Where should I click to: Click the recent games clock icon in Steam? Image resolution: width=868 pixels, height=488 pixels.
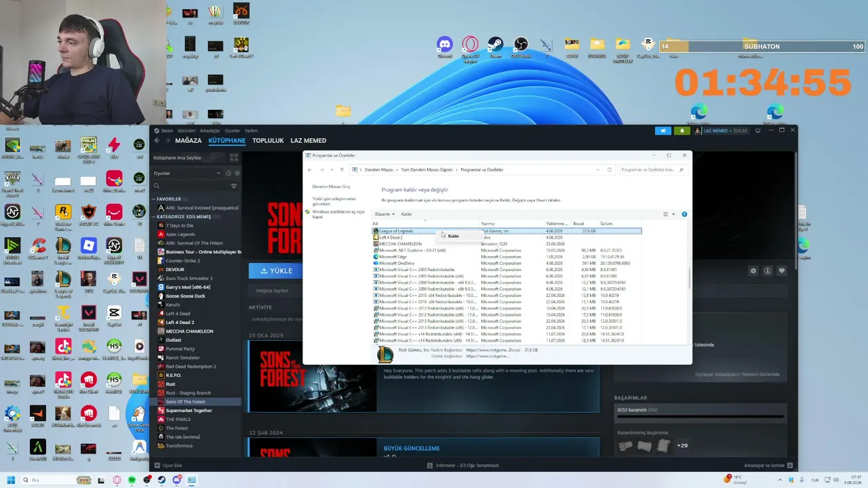[x=229, y=174]
